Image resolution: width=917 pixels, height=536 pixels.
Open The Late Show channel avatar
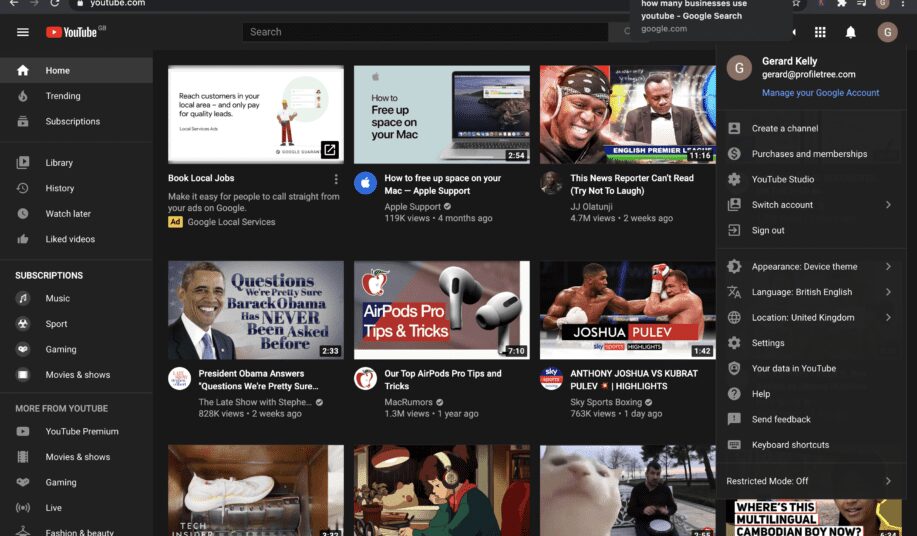180,379
